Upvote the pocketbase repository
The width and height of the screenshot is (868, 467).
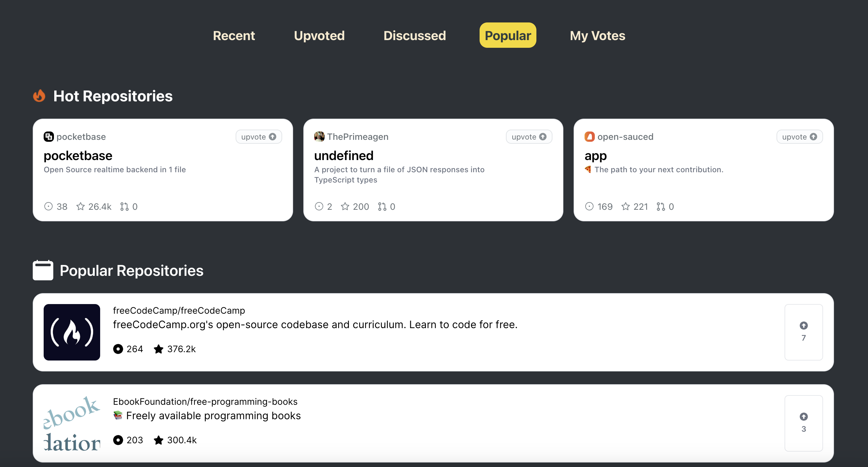pos(258,137)
